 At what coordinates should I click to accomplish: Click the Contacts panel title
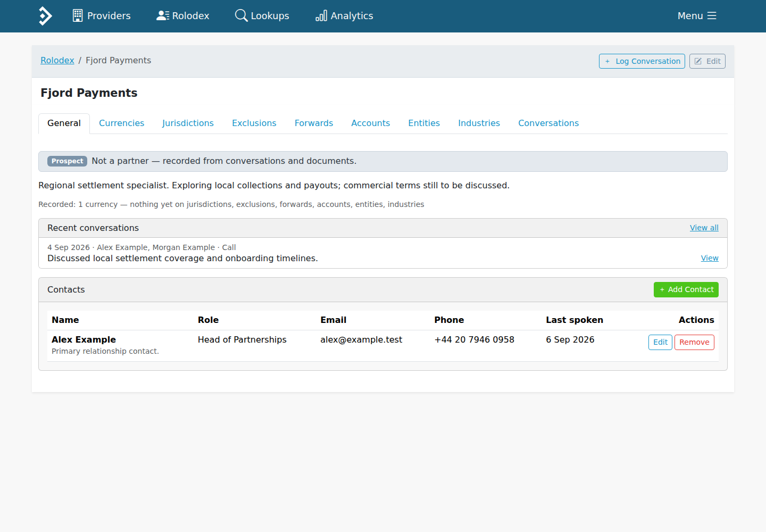pyautogui.click(x=66, y=289)
